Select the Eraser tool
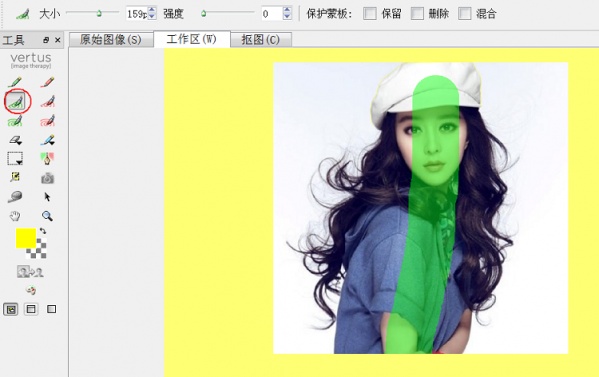Viewport: 599px width, 377px height. (15, 140)
